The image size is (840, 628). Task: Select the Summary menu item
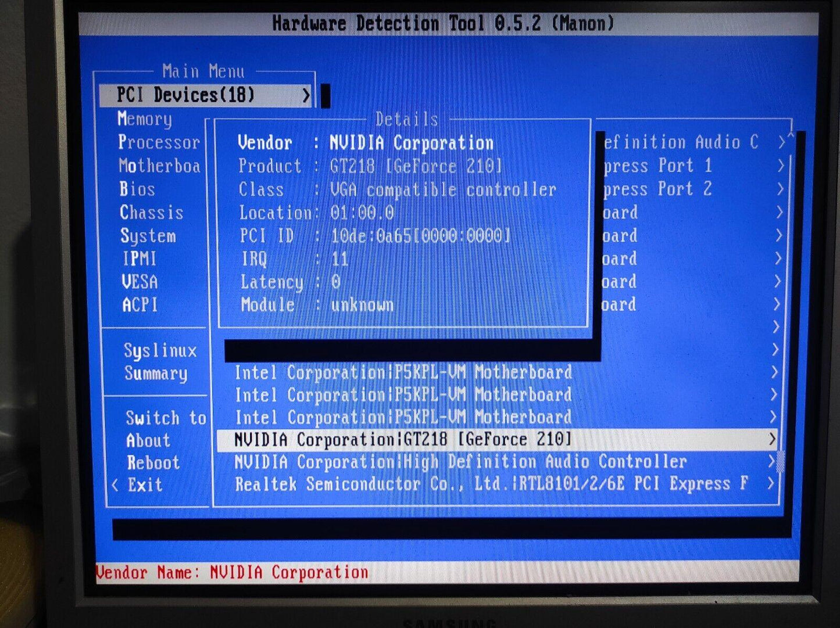click(x=156, y=374)
